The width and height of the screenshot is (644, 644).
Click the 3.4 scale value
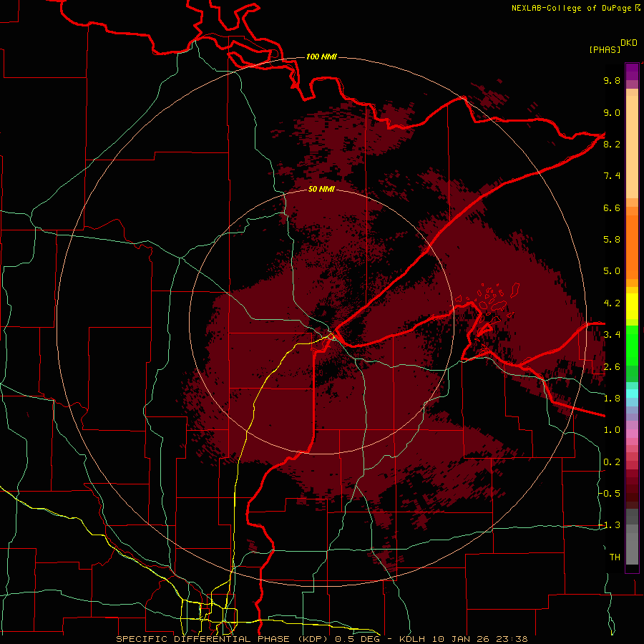pos(612,335)
